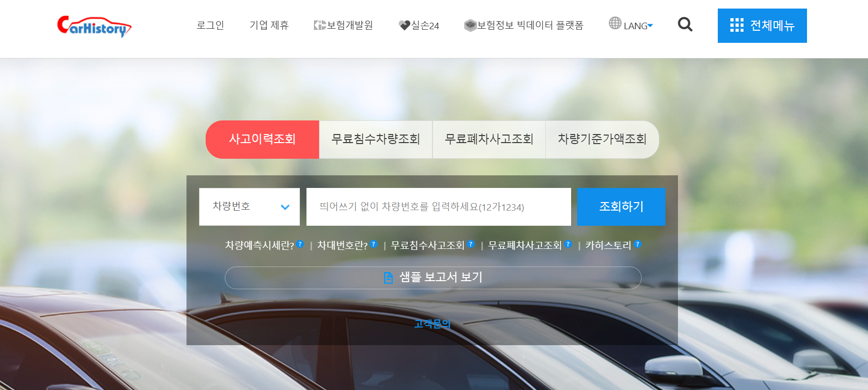Switch to the 차량기준가액조회 tab
The image size is (868, 390).
[x=602, y=140]
